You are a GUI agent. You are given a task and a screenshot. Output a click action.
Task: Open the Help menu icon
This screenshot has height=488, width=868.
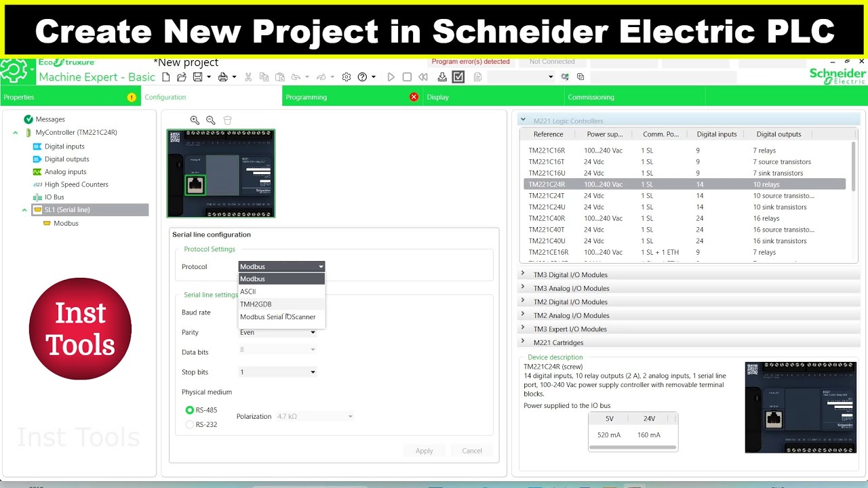click(x=362, y=77)
